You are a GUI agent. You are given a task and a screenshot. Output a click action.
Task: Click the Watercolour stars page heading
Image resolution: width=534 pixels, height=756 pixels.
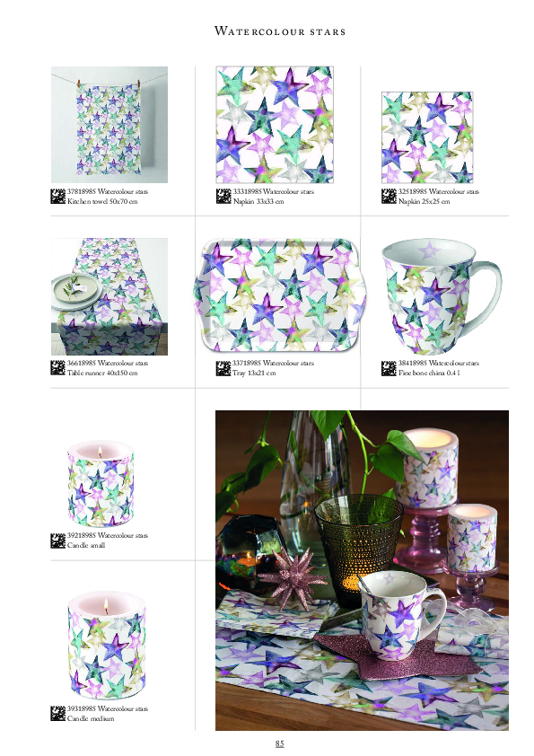280,31
